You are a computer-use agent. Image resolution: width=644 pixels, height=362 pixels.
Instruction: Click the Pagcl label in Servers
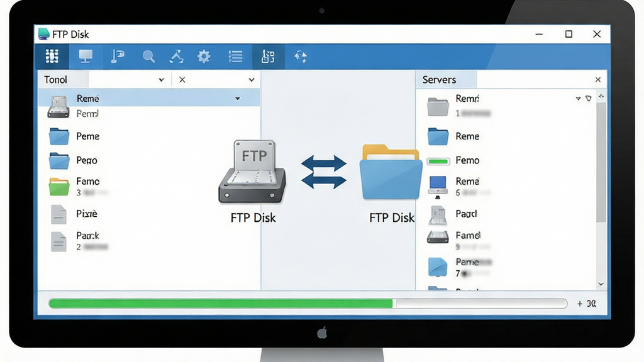pos(466,214)
